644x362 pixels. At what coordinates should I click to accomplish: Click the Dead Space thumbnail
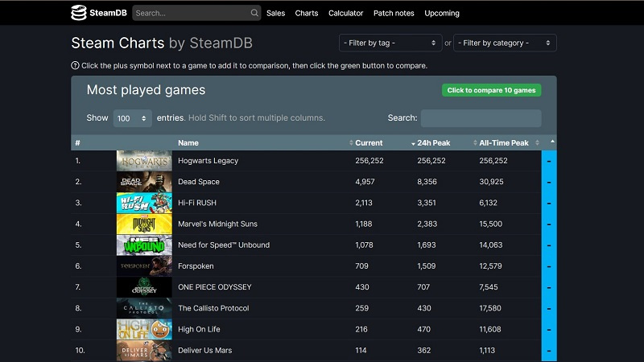(x=144, y=182)
